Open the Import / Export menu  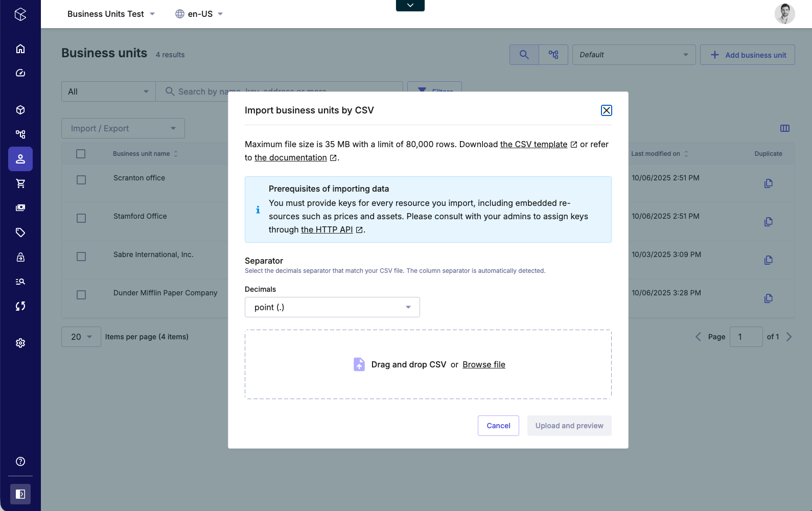123,128
